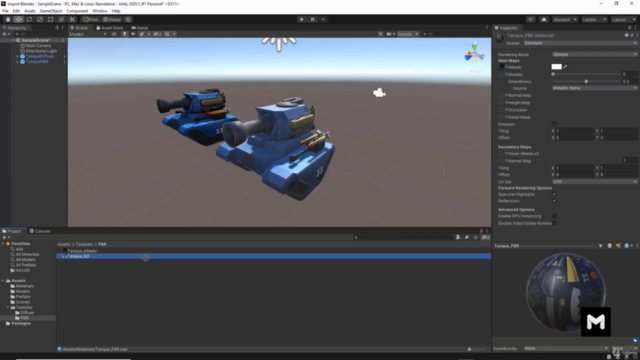
Task: Toggle scene lighting bulb icon
Action: (124, 34)
